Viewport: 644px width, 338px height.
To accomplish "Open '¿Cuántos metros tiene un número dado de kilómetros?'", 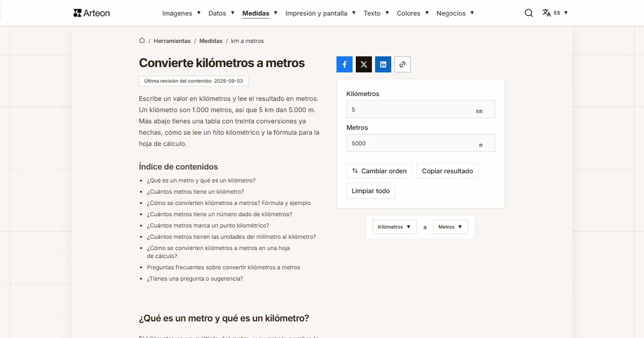I will tap(219, 215).
